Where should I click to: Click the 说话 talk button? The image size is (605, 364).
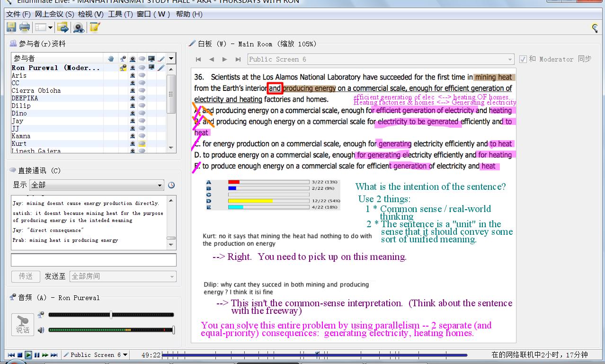(x=22, y=325)
